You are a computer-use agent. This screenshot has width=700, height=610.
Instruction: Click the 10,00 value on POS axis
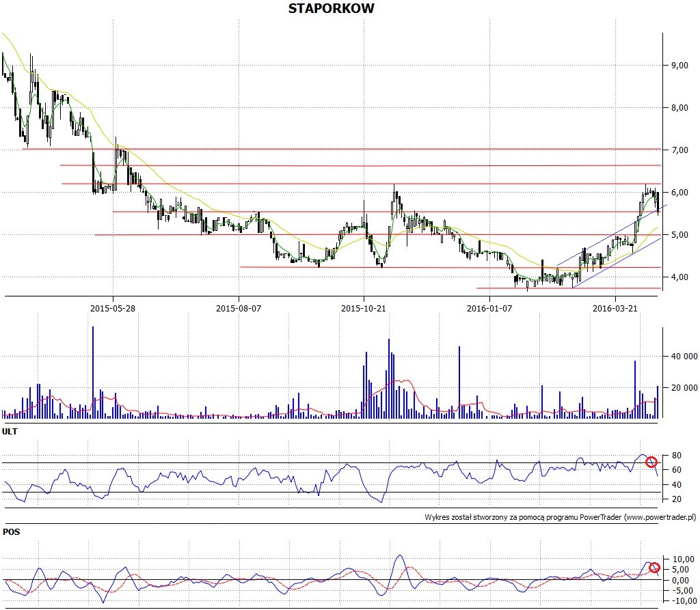click(684, 559)
